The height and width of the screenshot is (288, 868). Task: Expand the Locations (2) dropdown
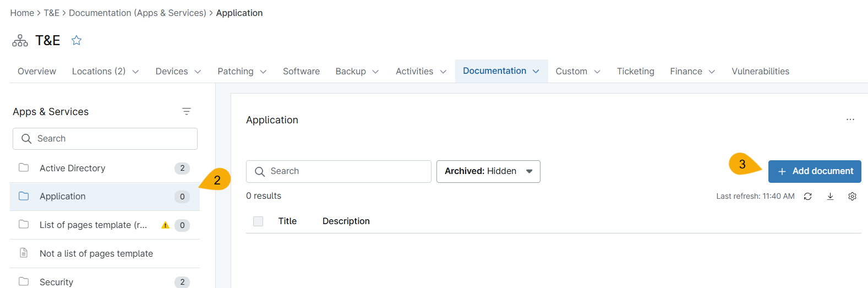point(135,72)
